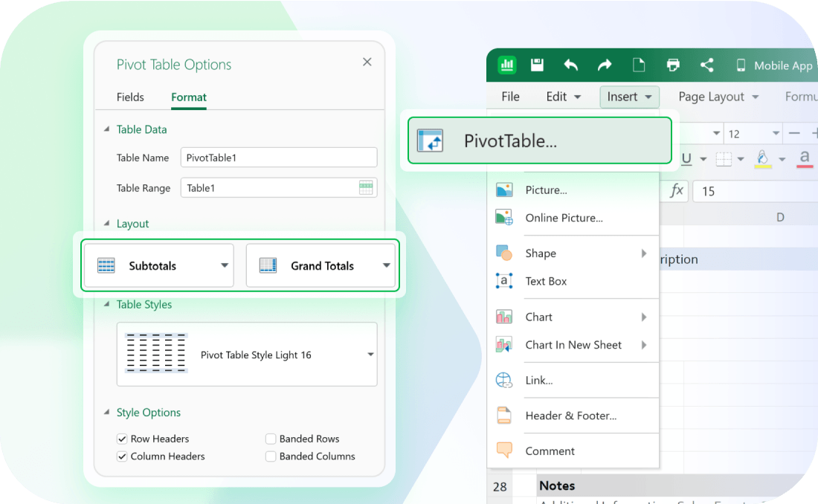
Task: Click the Undo arrow icon
Action: 570,65
